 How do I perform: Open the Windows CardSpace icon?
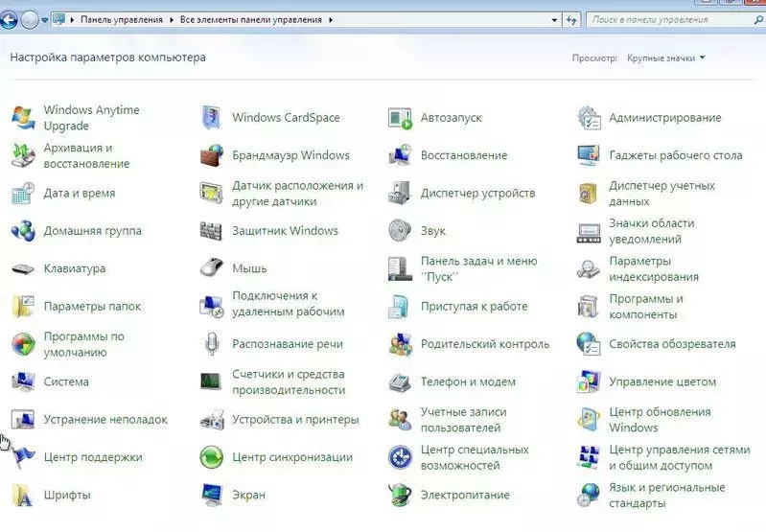[x=212, y=118]
